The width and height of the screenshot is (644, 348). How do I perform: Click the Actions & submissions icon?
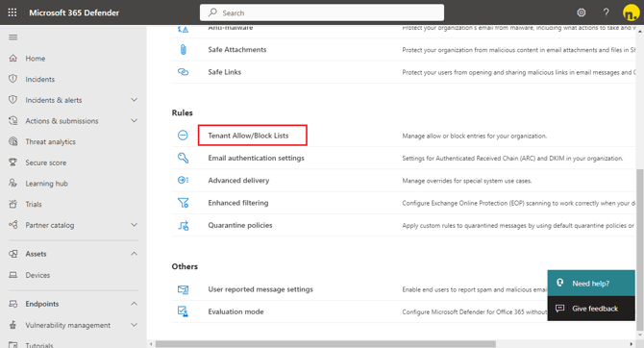[13, 120]
